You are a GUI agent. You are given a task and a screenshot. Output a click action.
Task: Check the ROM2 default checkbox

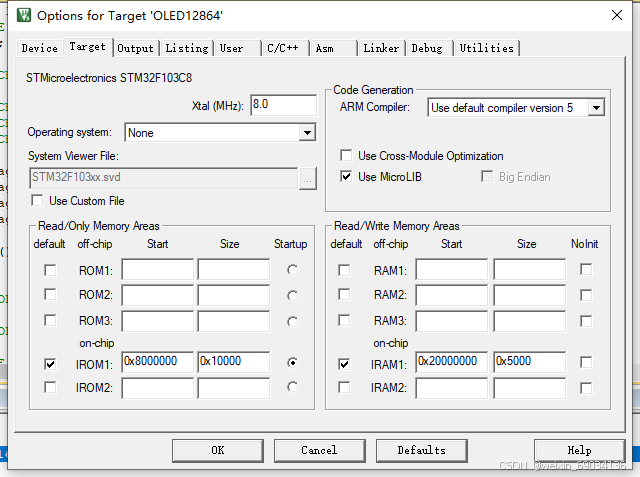point(50,294)
